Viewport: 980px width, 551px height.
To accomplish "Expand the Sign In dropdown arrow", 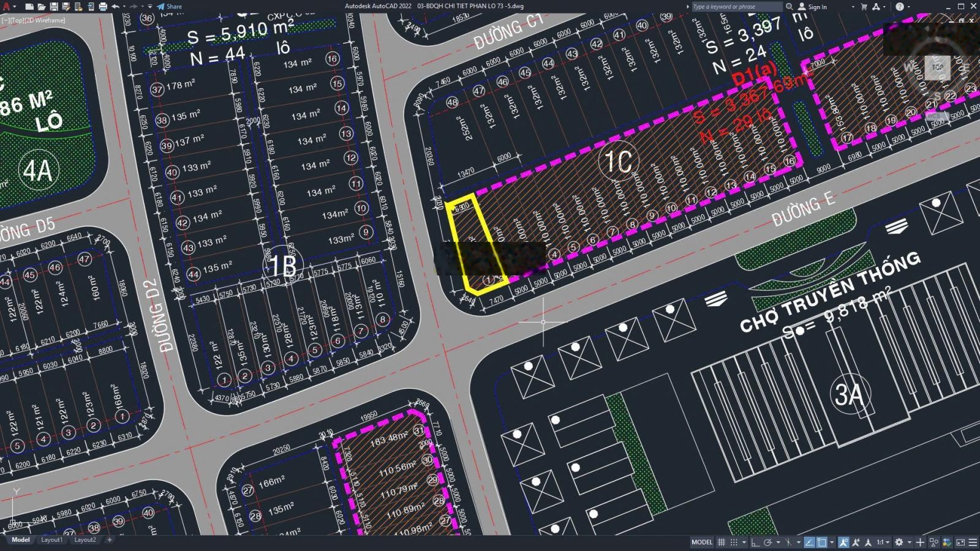I will (853, 7).
